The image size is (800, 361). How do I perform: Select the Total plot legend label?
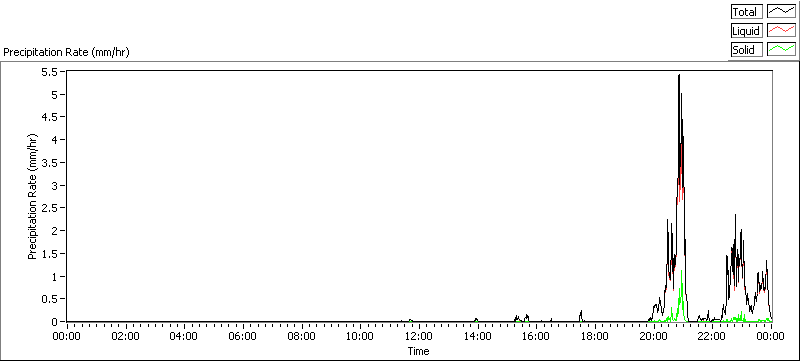pos(747,12)
